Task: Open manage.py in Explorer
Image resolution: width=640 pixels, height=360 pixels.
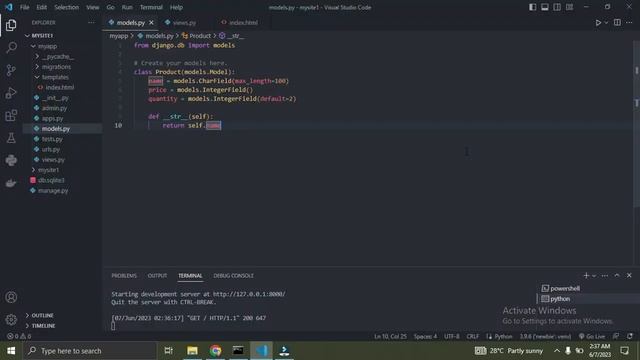Action: point(53,191)
